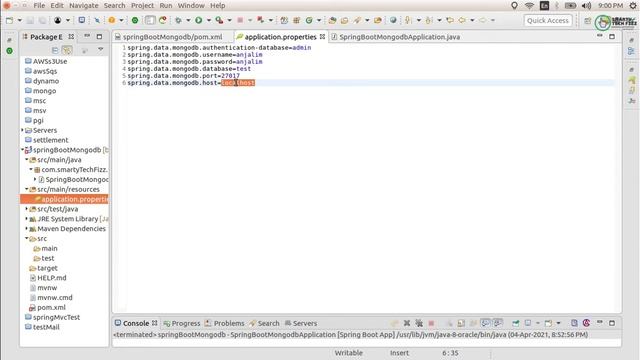Click the line with spring.data.mongodb.port=27017
This screenshot has height=360, width=640.
(183, 76)
